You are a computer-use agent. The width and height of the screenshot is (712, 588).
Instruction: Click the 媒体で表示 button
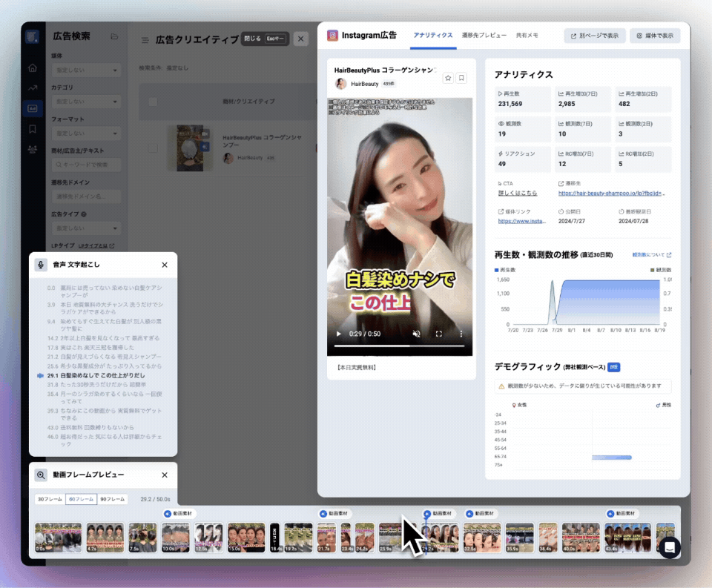pyautogui.click(x=655, y=36)
